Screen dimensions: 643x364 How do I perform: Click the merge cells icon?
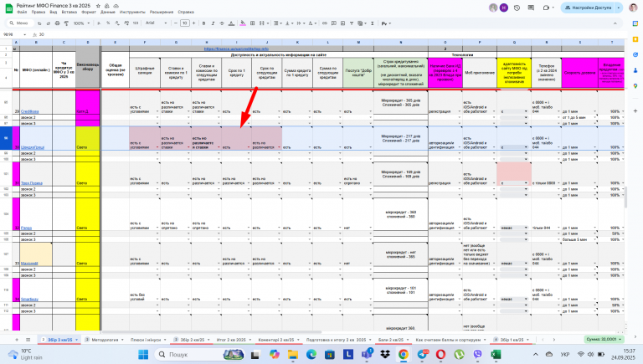(261, 23)
